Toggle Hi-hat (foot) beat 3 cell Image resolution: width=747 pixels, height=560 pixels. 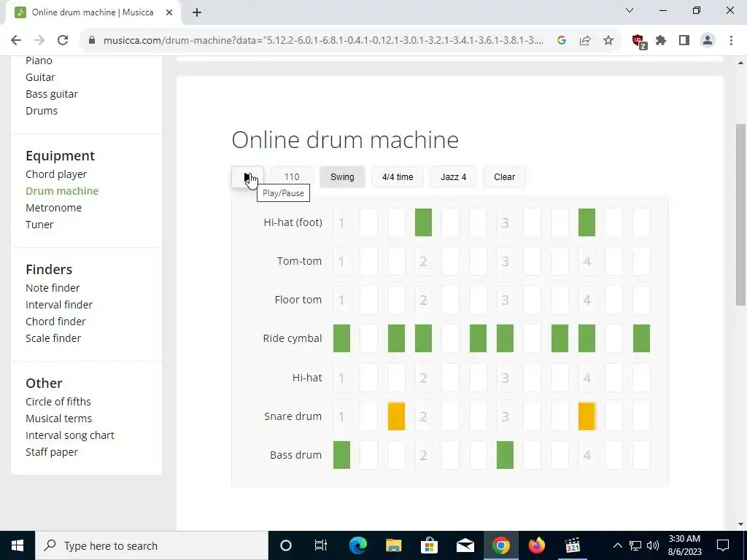(x=505, y=222)
